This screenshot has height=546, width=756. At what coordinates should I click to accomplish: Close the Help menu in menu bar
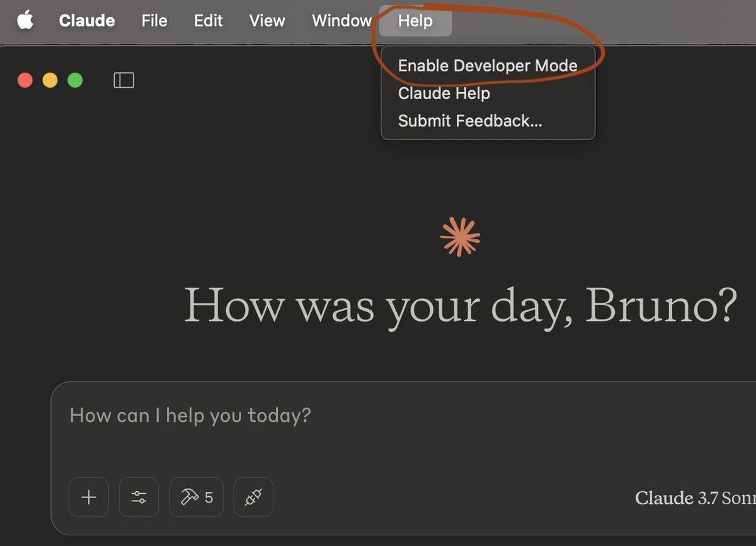(415, 21)
